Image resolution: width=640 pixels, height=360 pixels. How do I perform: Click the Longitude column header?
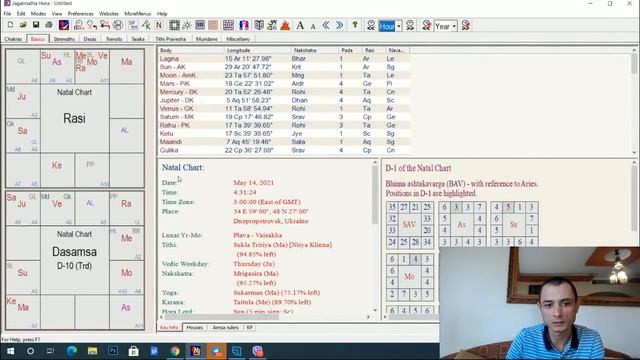258,50
